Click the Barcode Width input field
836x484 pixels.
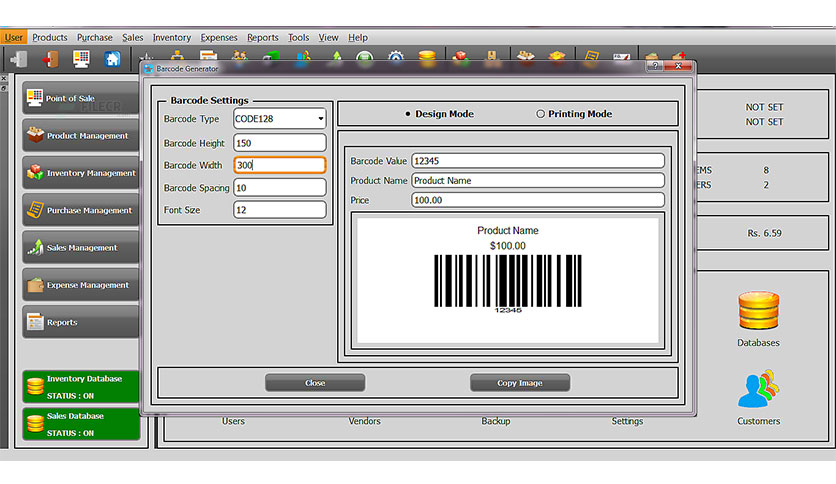pos(279,165)
